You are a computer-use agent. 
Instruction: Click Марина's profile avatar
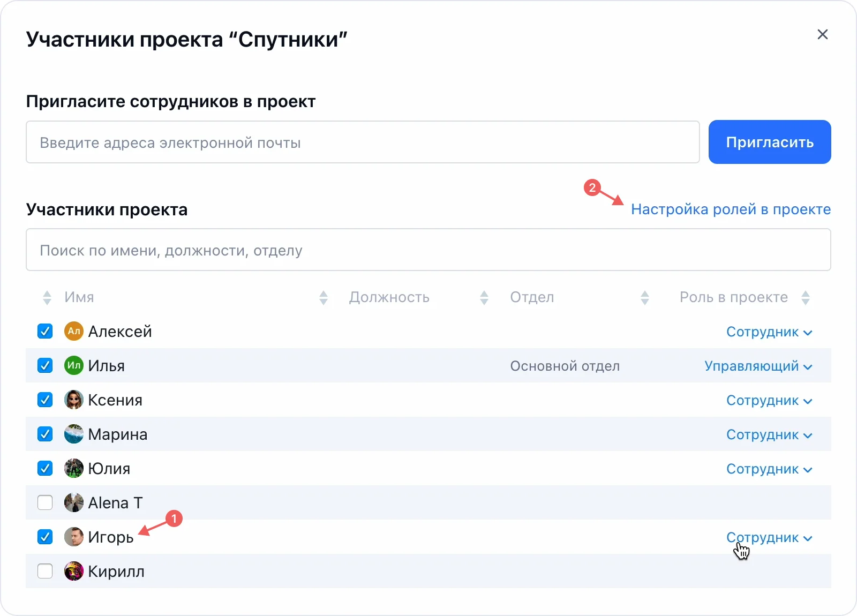pyautogui.click(x=74, y=434)
